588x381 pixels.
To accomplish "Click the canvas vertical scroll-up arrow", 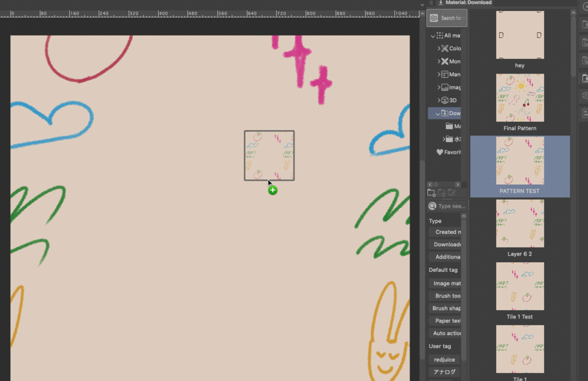I will (422, 13).
